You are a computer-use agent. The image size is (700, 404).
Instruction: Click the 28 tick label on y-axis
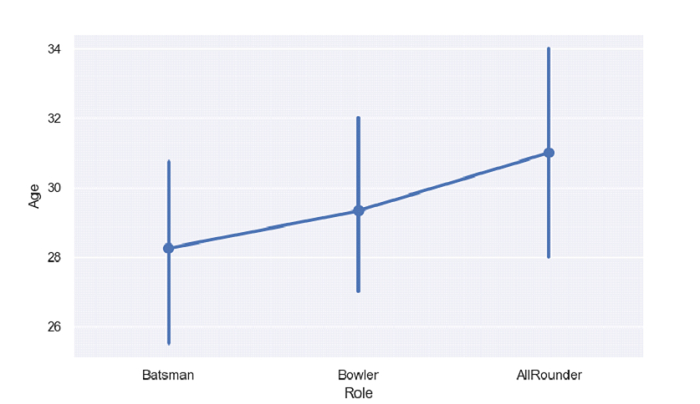click(x=54, y=257)
